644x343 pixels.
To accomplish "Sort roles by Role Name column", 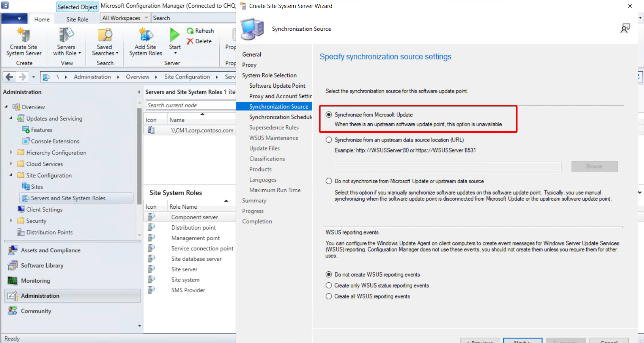I will coord(201,207).
